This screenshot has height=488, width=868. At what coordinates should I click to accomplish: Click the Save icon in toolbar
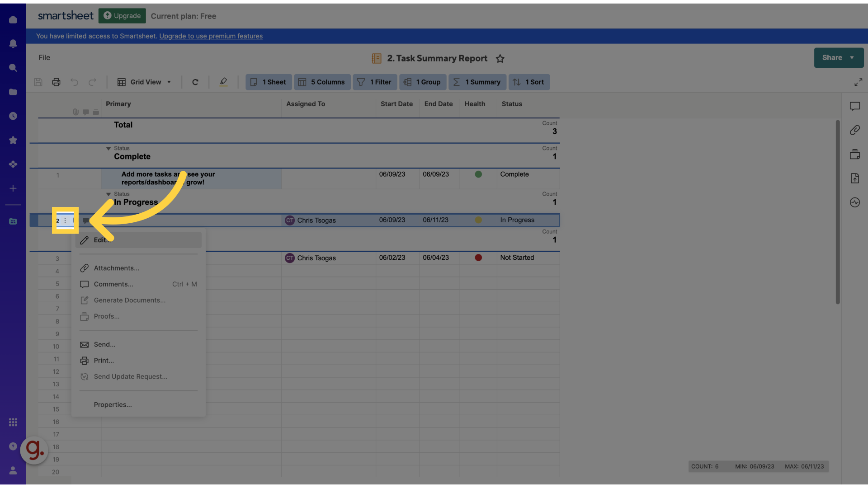tap(38, 82)
